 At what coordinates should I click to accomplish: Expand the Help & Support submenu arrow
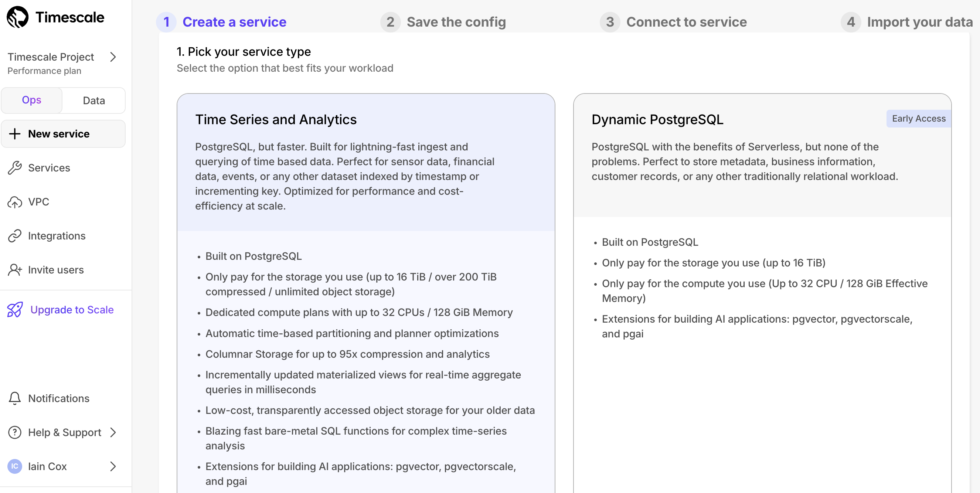(x=113, y=432)
